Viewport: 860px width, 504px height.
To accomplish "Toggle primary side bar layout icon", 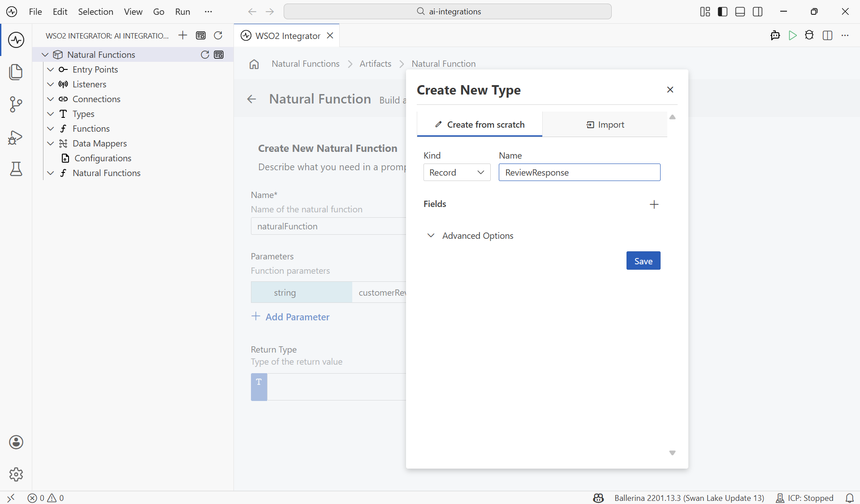I will click(x=722, y=12).
